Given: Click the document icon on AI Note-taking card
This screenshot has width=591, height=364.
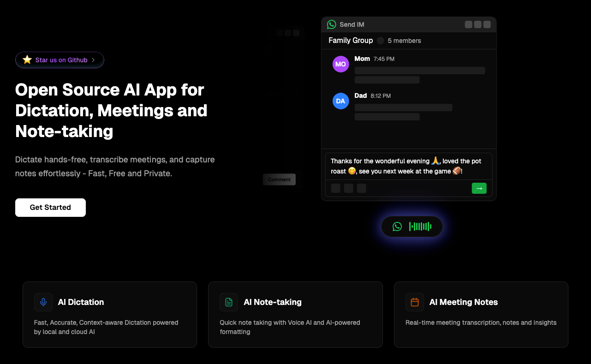Looking at the screenshot, I should point(229,302).
